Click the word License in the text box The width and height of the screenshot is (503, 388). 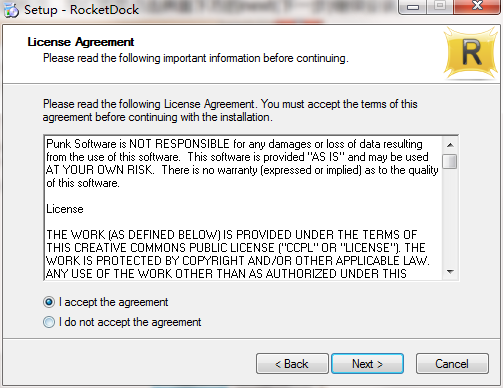click(65, 209)
